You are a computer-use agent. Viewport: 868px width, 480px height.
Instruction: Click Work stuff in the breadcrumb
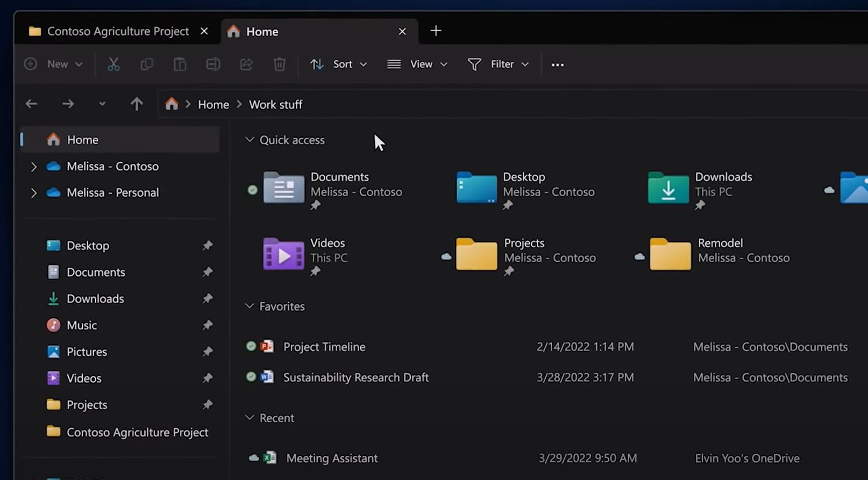pos(275,104)
